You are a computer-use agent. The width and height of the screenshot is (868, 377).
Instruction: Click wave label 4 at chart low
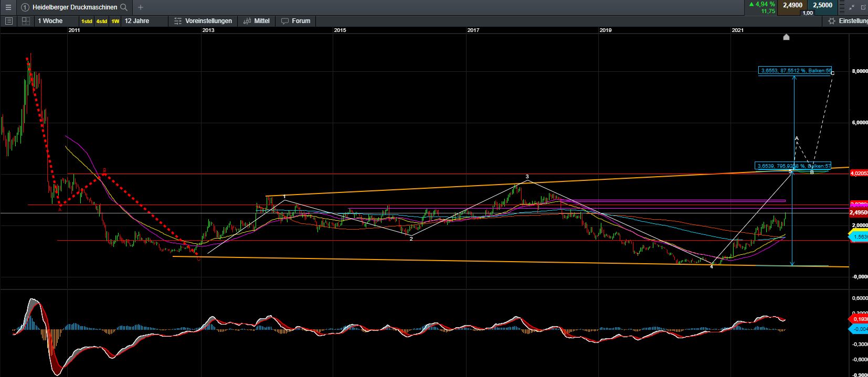(712, 267)
